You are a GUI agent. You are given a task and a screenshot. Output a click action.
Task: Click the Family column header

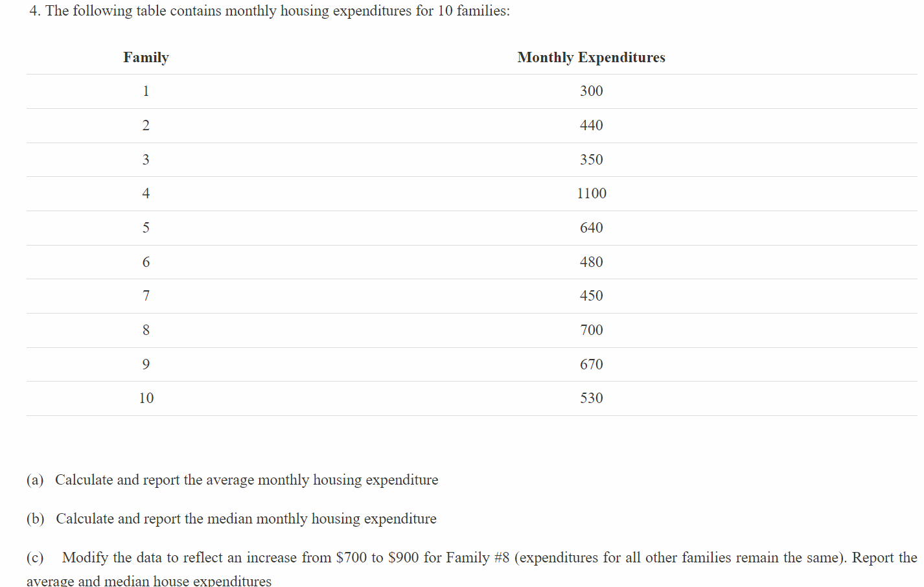tap(146, 58)
